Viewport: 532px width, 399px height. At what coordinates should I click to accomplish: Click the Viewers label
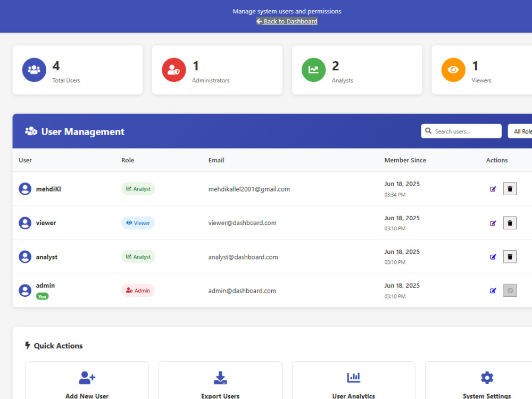tap(481, 80)
